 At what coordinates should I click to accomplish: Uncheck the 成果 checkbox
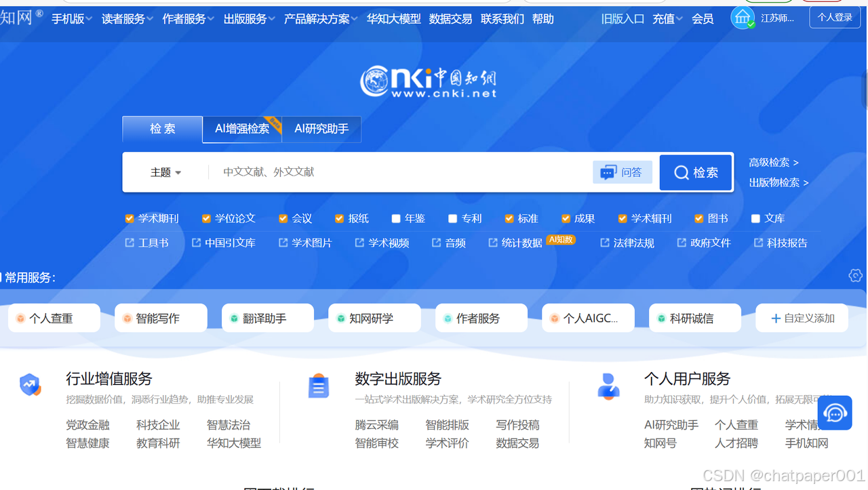click(566, 218)
